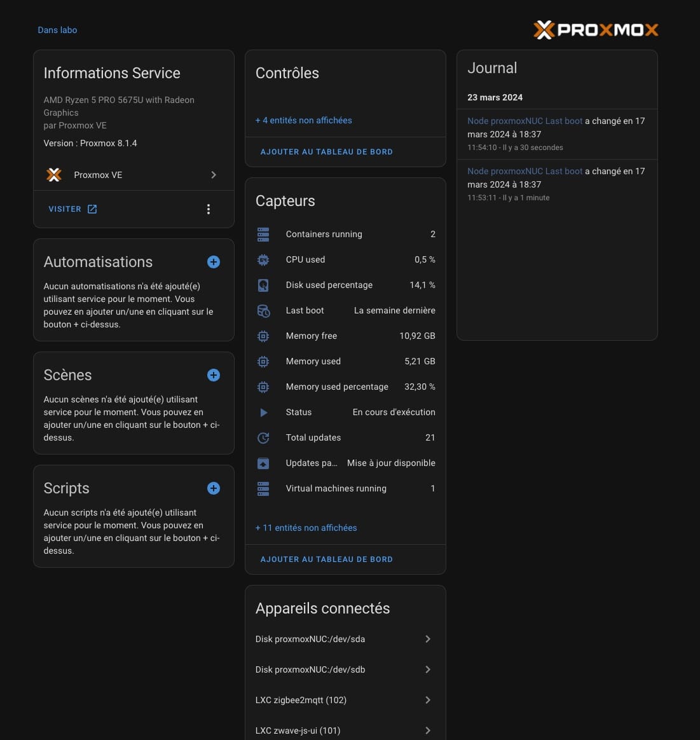Open the Dans labo area link

tap(57, 30)
